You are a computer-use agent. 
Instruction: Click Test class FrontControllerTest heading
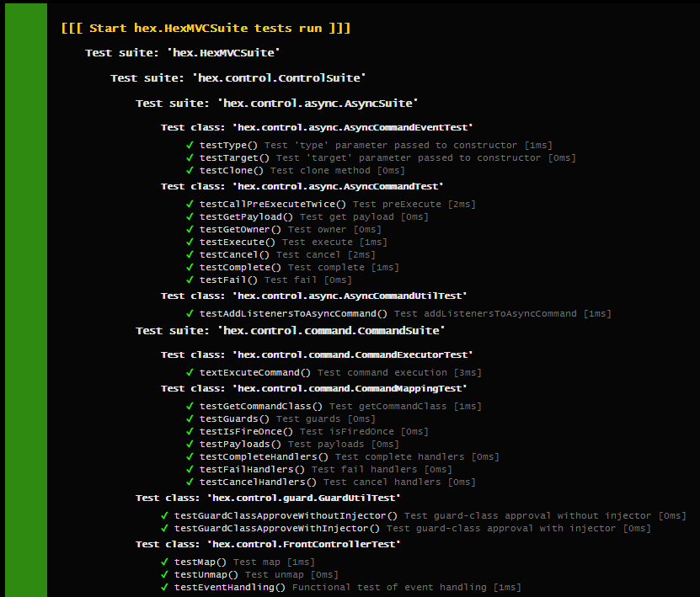[269, 544]
